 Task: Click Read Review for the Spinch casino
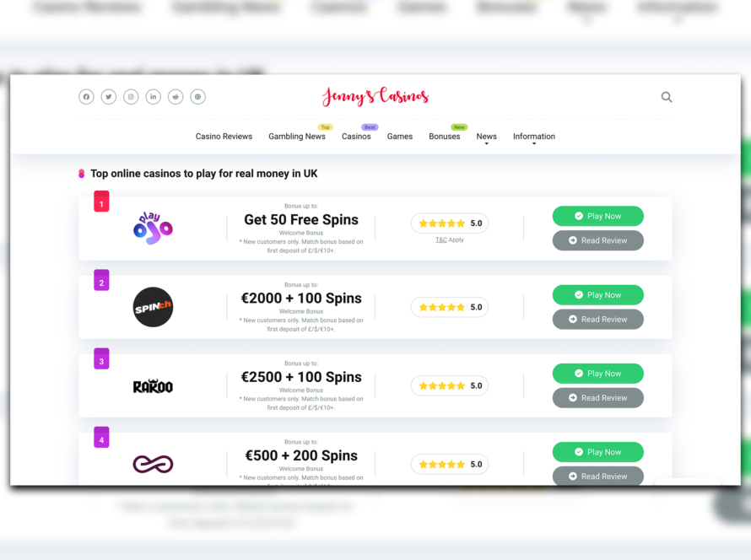click(597, 320)
